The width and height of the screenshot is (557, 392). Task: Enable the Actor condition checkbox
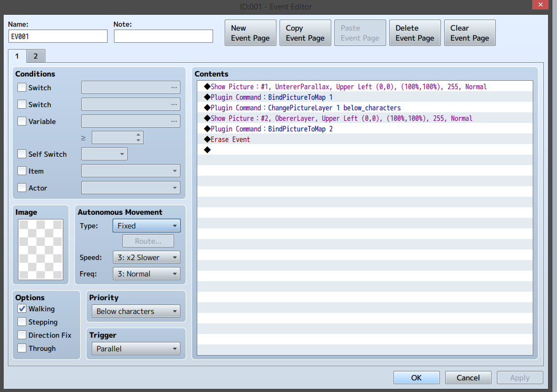(22, 188)
